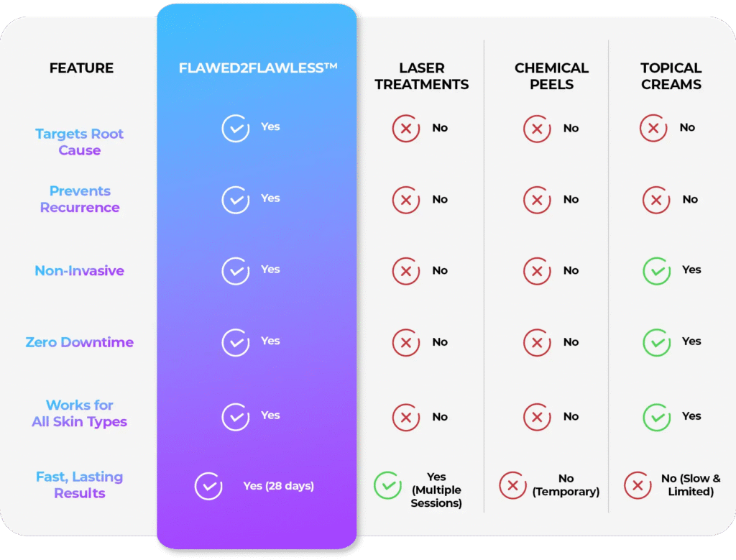Select the CHEMICAL PEELS column header

pyautogui.click(x=551, y=76)
